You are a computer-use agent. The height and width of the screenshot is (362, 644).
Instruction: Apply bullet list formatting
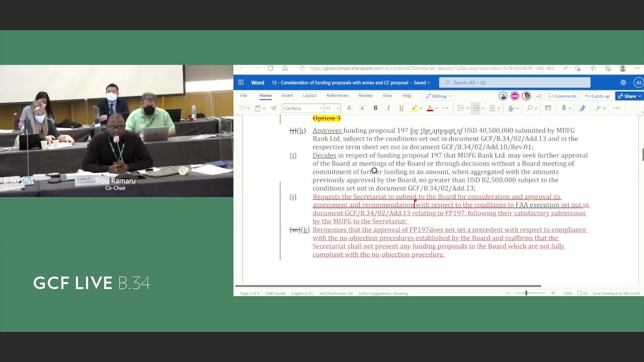coord(460,108)
